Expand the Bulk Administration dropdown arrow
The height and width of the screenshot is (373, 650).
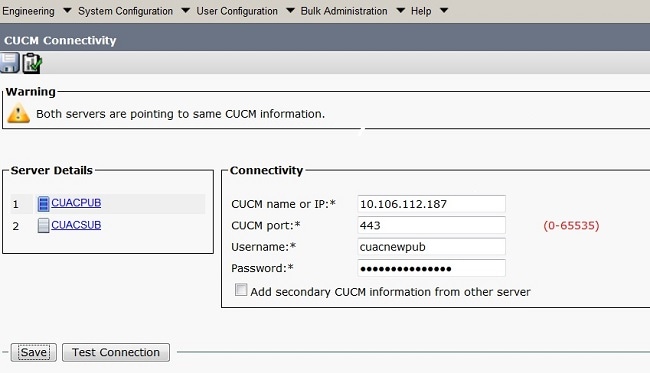click(x=400, y=10)
